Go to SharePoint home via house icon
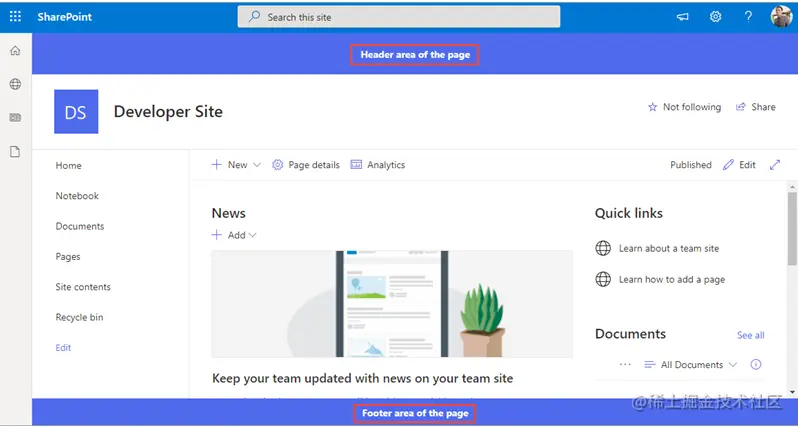 (x=15, y=50)
